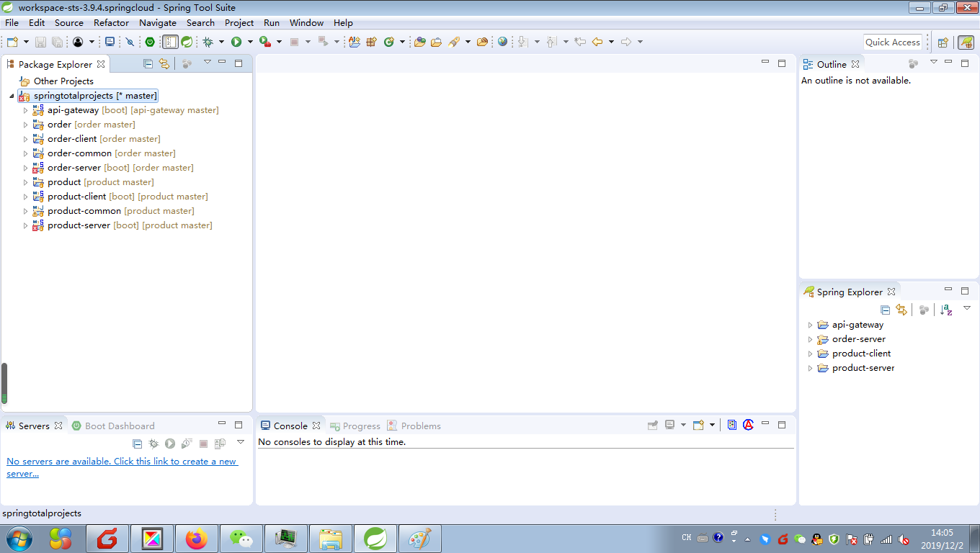Click the Open Perspective icon
The width and height of the screenshot is (980, 553).
[943, 42]
